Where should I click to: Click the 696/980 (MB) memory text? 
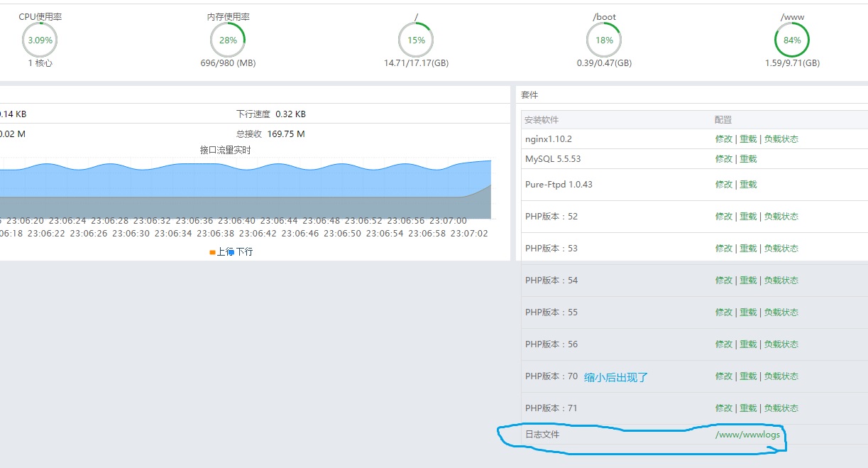228,63
